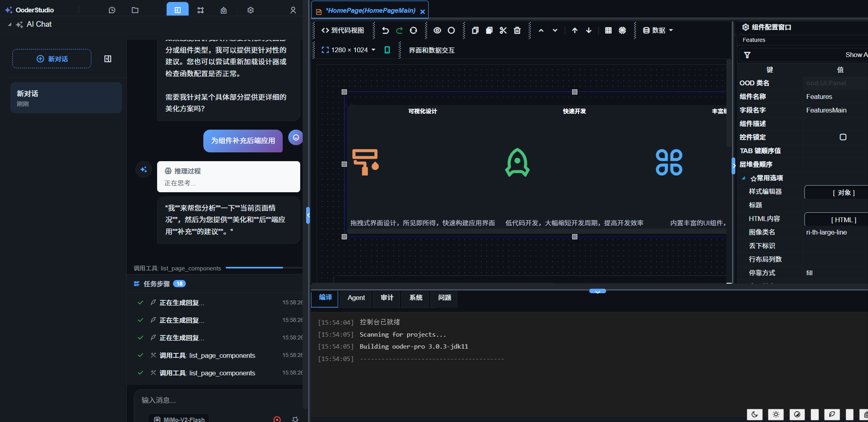The width and height of the screenshot is (868, 422).
Task: Open the user profile icon
Action: tap(293, 10)
